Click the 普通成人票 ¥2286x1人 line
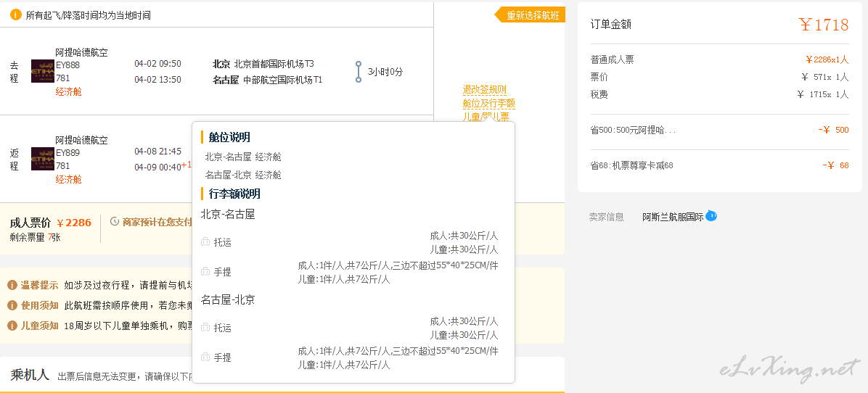868x393 pixels. click(719, 59)
